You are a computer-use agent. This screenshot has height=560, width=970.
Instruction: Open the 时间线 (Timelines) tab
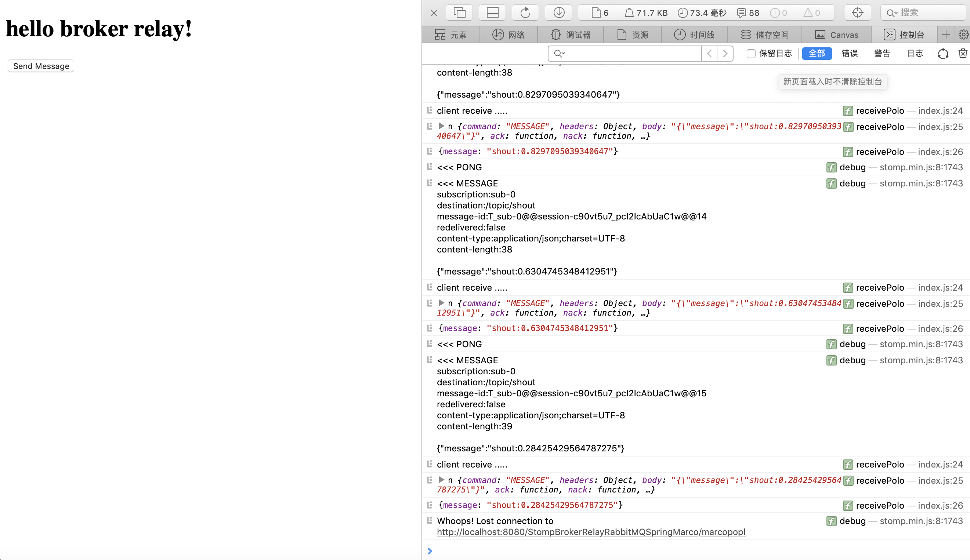pyautogui.click(x=694, y=35)
